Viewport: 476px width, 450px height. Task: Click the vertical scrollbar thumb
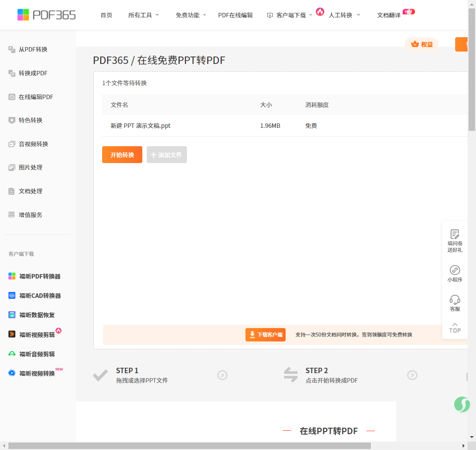(x=472, y=70)
